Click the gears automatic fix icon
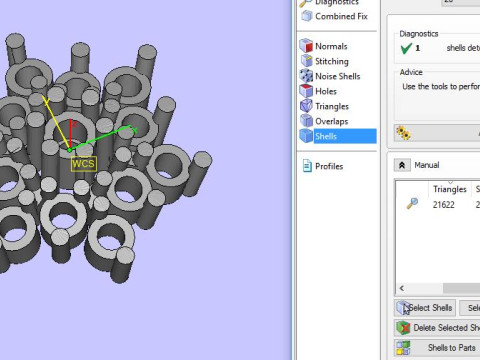Viewport: 480px width, 360px height. [x=403, y=133]
